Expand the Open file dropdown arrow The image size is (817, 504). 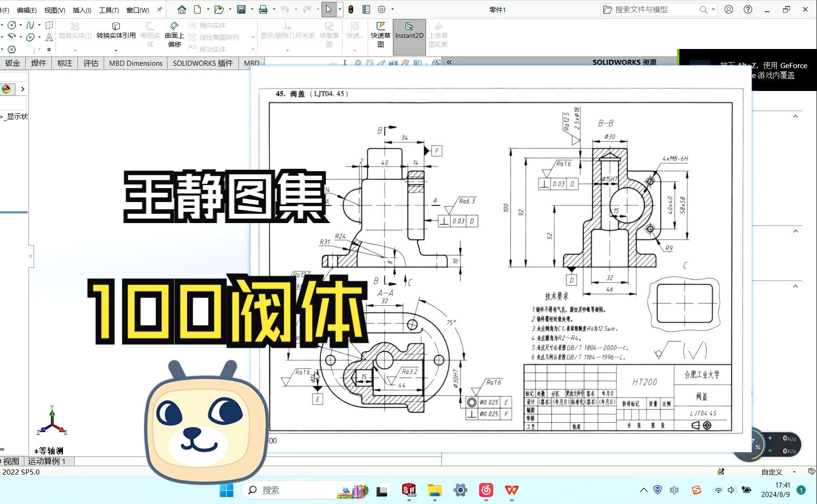[230, 9]
